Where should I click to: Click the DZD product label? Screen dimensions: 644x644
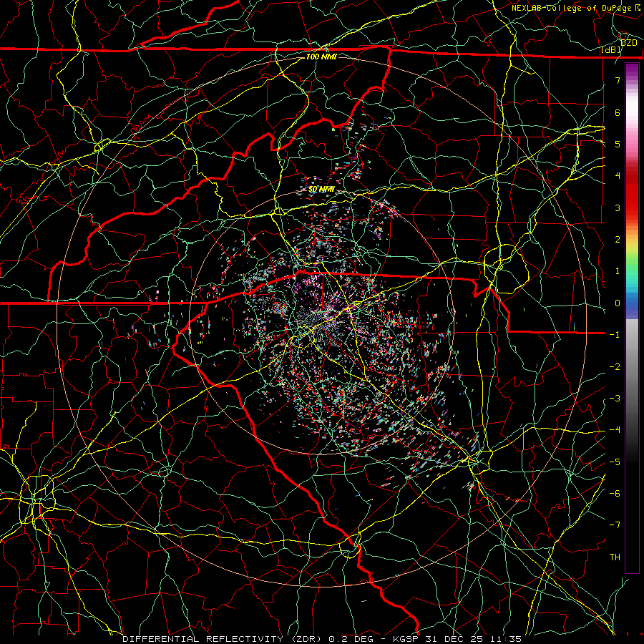pos(628,42)
